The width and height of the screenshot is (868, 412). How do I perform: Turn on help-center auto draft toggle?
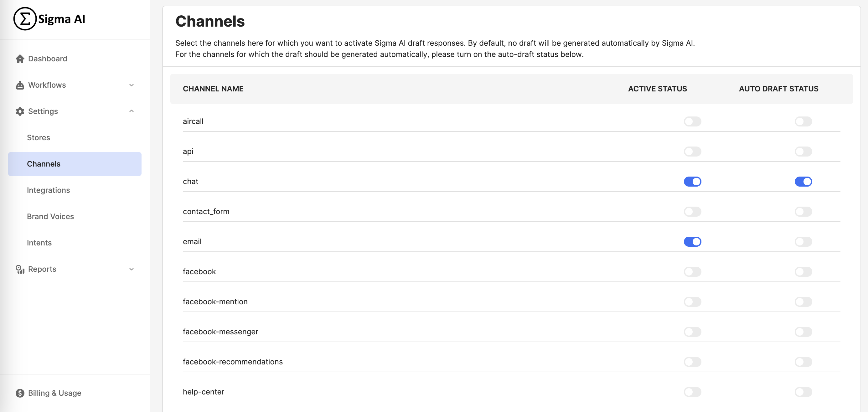[803, 392]
